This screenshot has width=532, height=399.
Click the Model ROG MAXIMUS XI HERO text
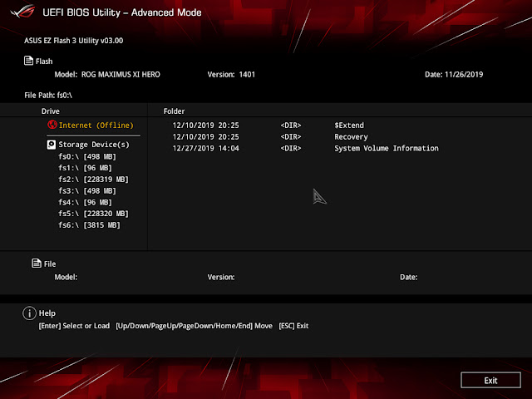pyautogui.click(x=107, y=74)
